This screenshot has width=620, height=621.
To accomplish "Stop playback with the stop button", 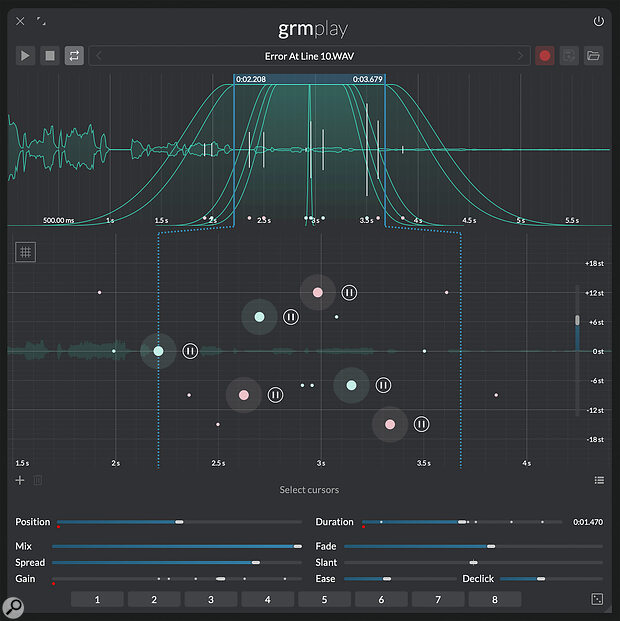I will pos(50,56).
